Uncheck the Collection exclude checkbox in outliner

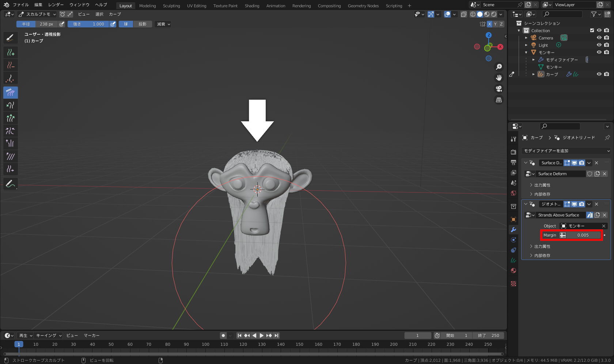point(592,31)
